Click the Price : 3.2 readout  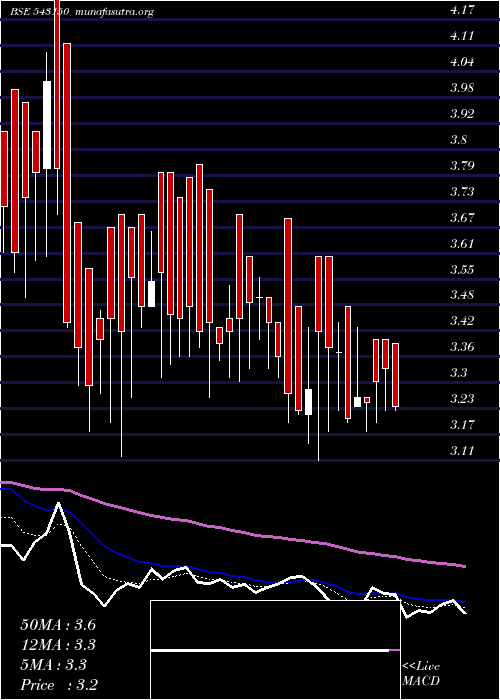(59, 685)
